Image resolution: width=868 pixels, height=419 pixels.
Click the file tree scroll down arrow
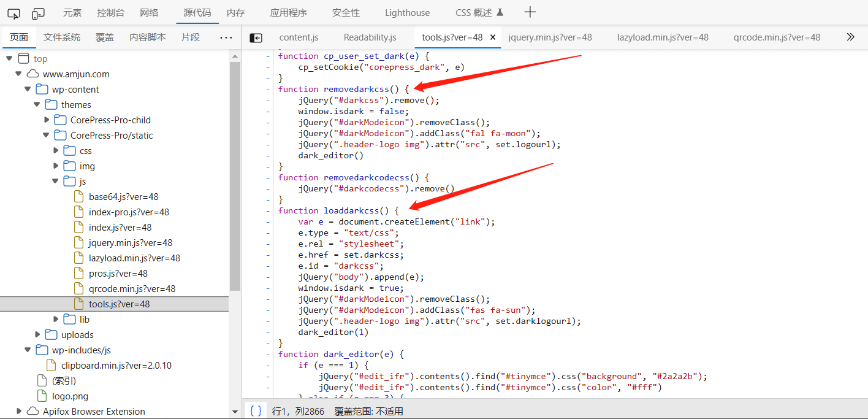click(x=235, y=412)
